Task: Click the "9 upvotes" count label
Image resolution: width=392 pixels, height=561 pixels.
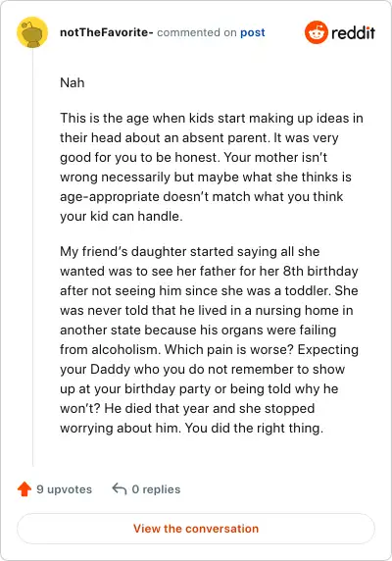Action: click(65, 489)
